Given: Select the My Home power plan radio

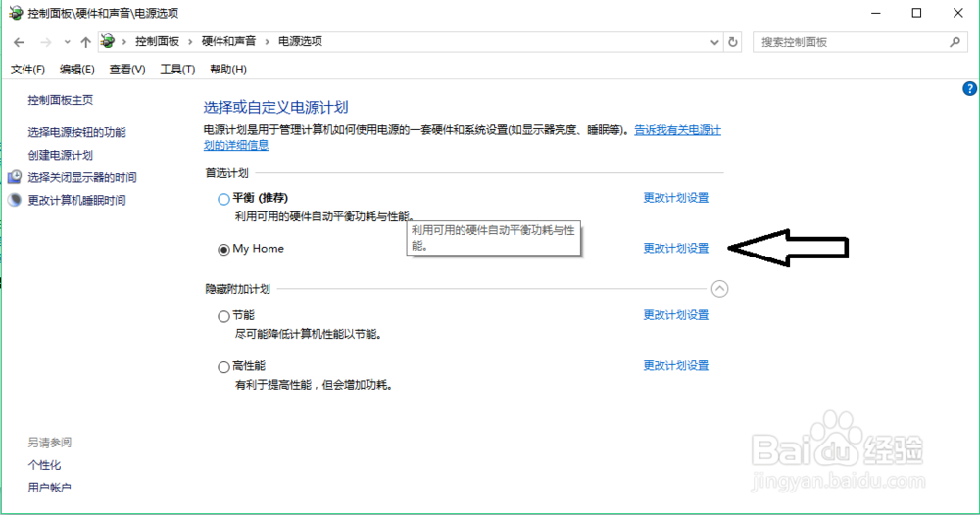Looking at the screenshot, I should point(223,250).
